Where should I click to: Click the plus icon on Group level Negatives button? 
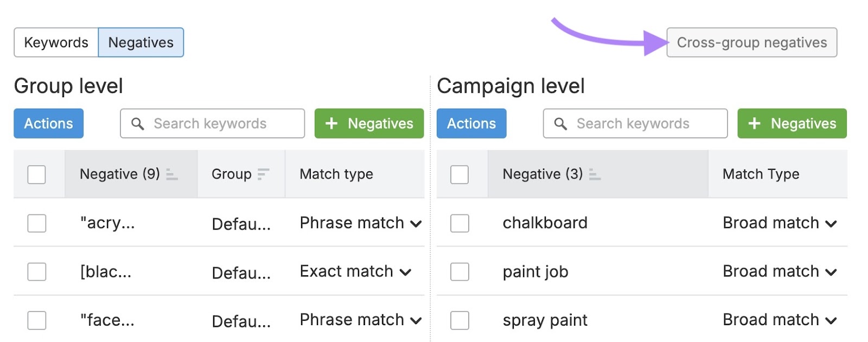coord(333,123)
